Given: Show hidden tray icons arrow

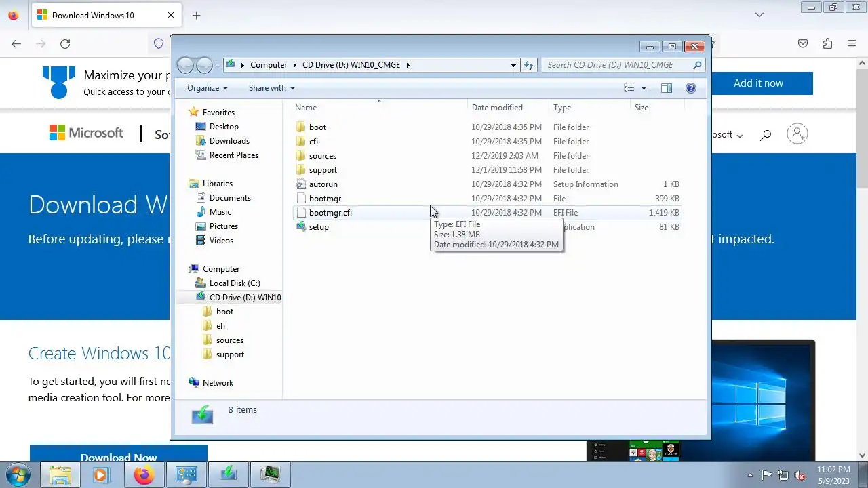Looking at the screenshot, I should 749,475.
